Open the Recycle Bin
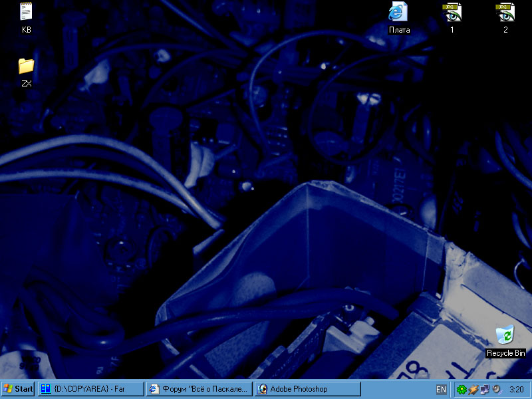This screenshot has height=399, width=532. (505, 334)
